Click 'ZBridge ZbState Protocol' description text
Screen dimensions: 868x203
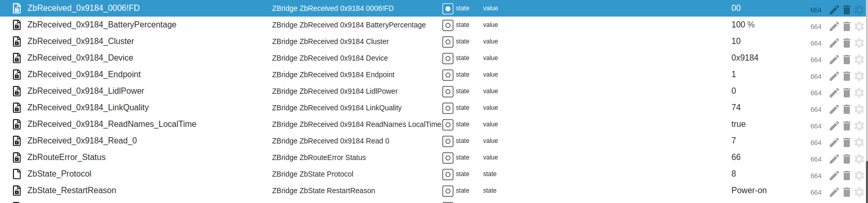312,174
